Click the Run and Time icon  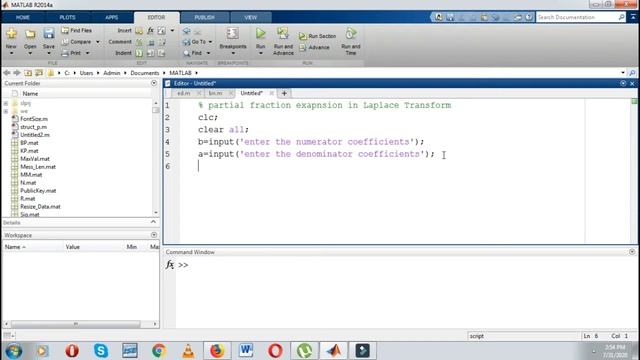click(x=351, y=33)
